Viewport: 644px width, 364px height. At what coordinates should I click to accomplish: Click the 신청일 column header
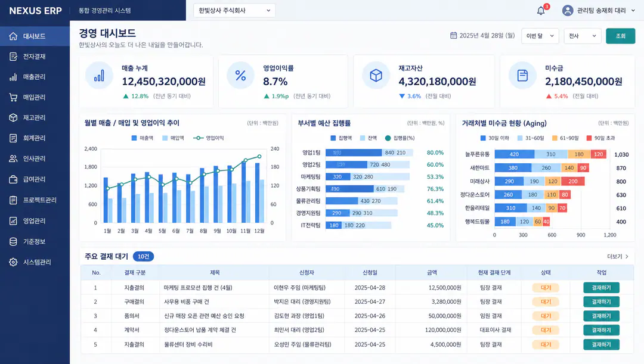pos(370,272)
